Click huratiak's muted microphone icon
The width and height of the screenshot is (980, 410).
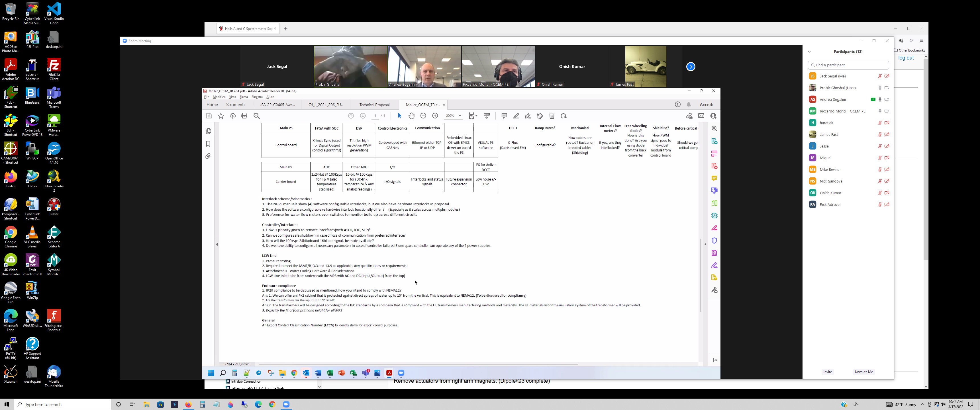879,123
